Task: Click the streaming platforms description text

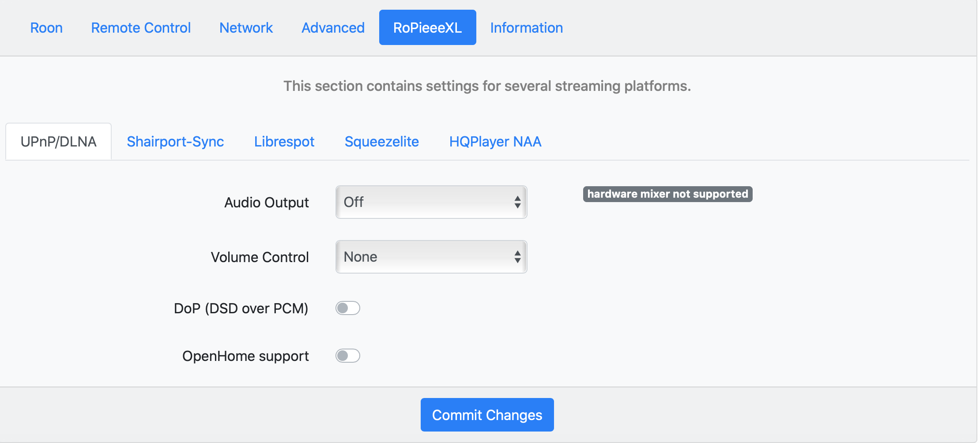Action: coord(487,86)
